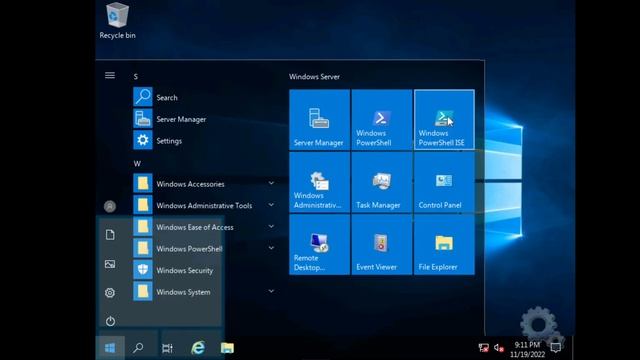Open the Windows PowerShell ISE tile
Screen dimensions: 640x360
pos(444,120)
